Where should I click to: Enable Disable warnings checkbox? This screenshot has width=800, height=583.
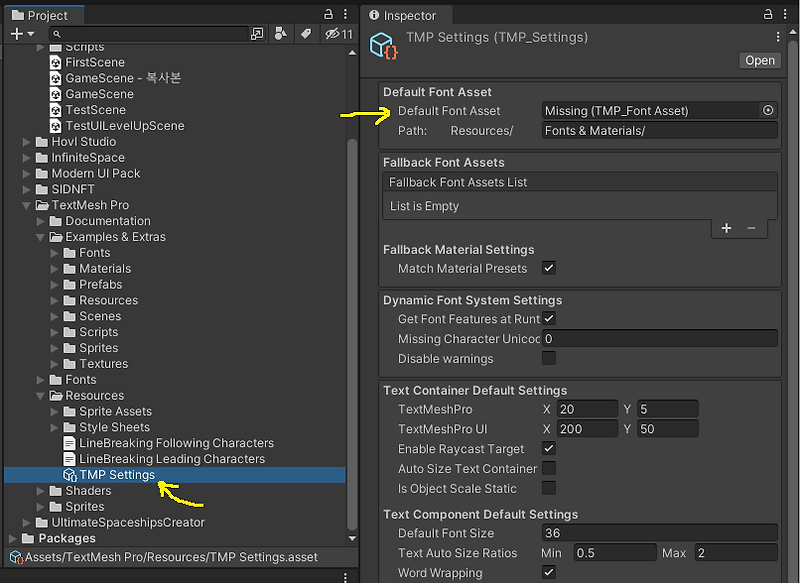coord(549,358)
